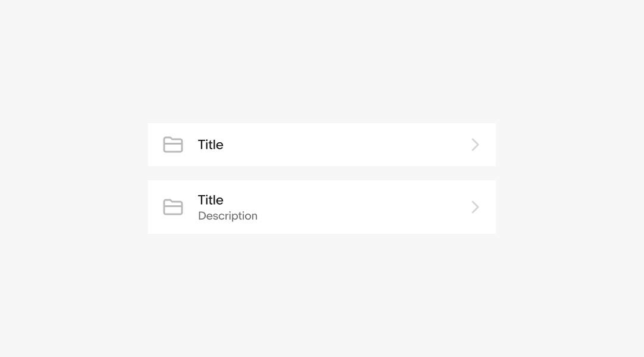Screen dimensions: 644x357
Task: Select the Title label in the top row
Action: pyautogui.click(x=211, y=145)
